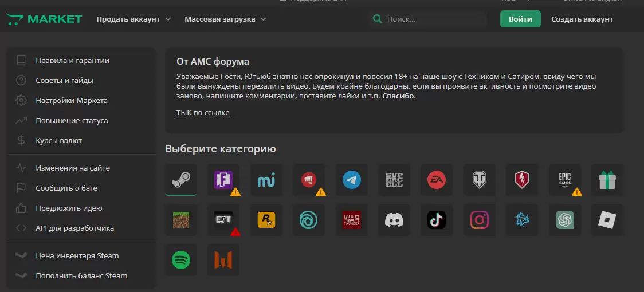Select Сообщить о баге in sidebar
Screen dimensions: 644x292
tap(81, 188)
